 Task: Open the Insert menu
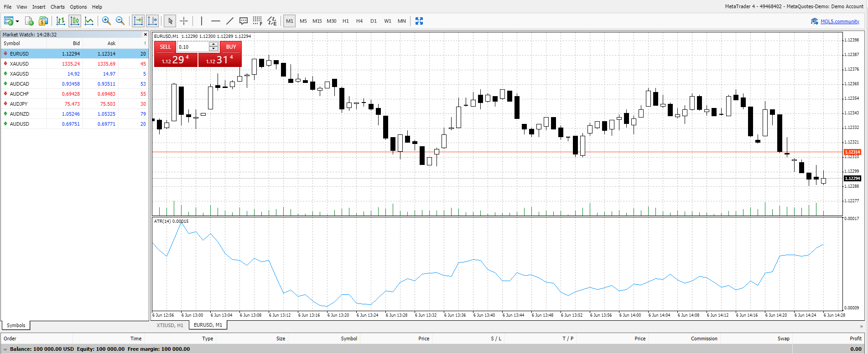[x=39, y=7]
